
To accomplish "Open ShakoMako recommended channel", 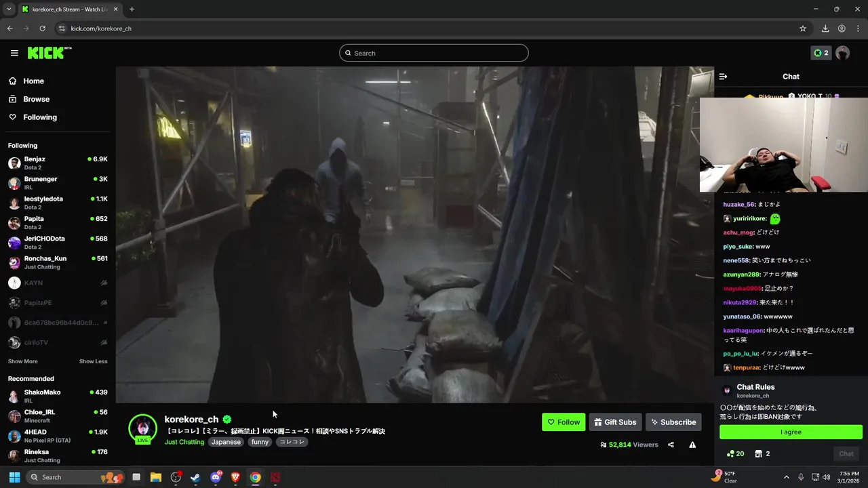I will [x=58, y=396].
